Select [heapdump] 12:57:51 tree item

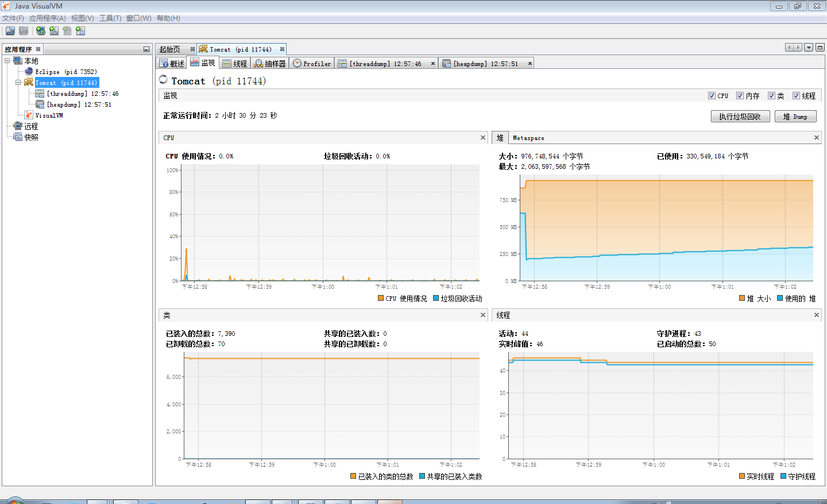point(79,104)
